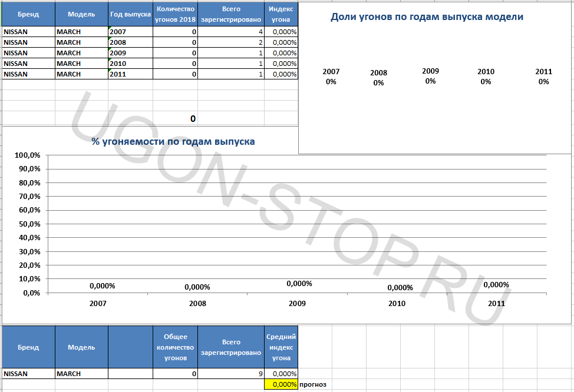Click chart title % угоняемости по годам выпуска
The width and height of the screenshot is (574, 392).
[173, 141]
